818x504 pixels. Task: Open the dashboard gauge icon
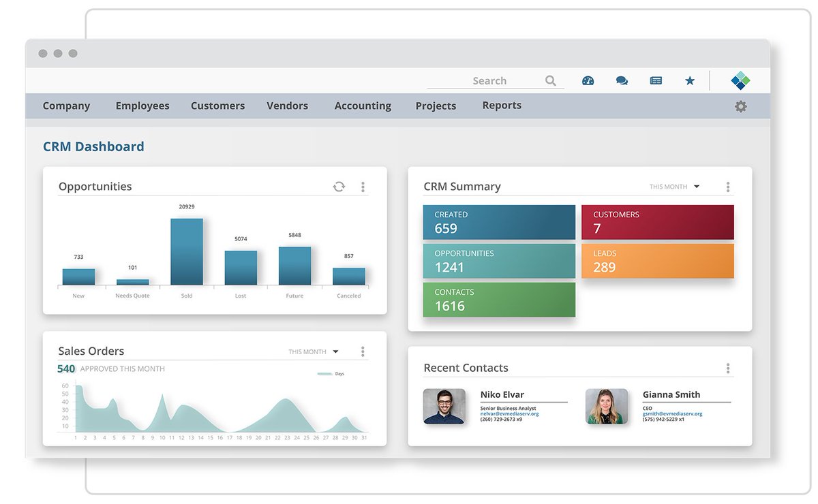(588, 80)
